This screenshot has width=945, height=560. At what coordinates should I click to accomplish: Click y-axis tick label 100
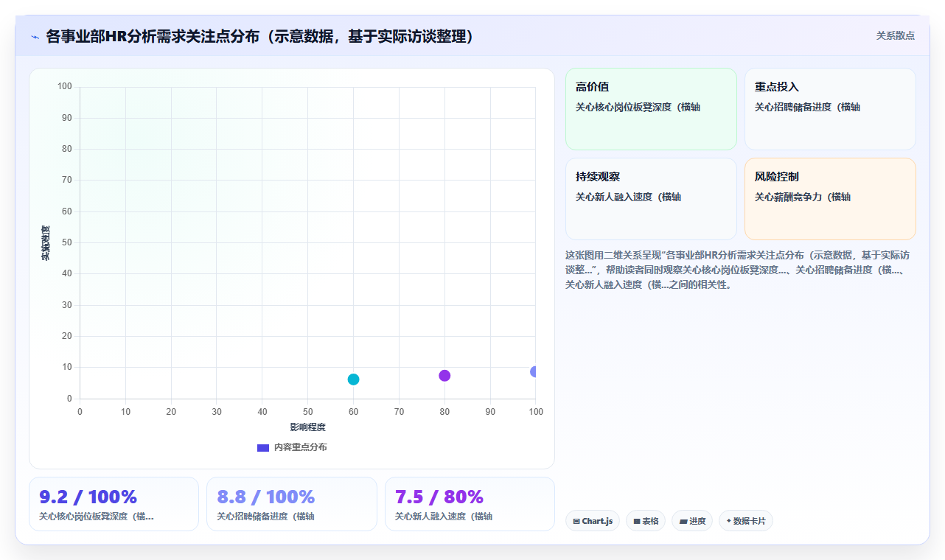coord(65,87)
